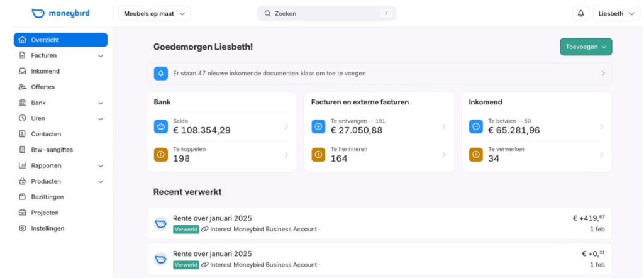Expand the Uren sidebar chevron
644x278 pixels.
[x=101, y=119]
